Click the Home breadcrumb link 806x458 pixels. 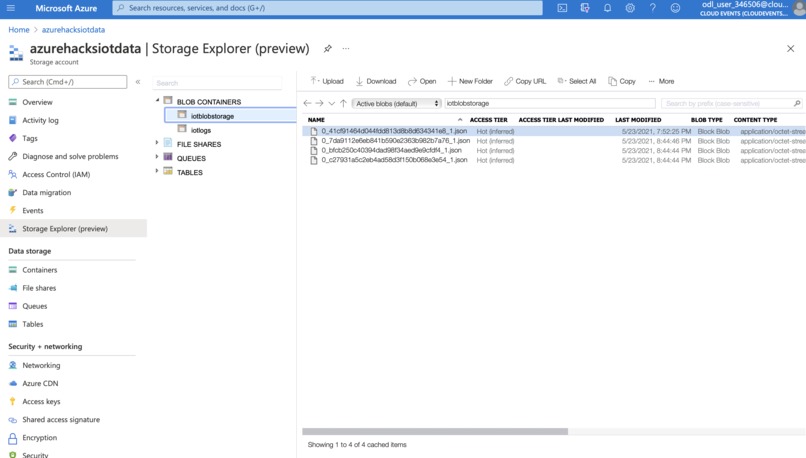[19, 30]
